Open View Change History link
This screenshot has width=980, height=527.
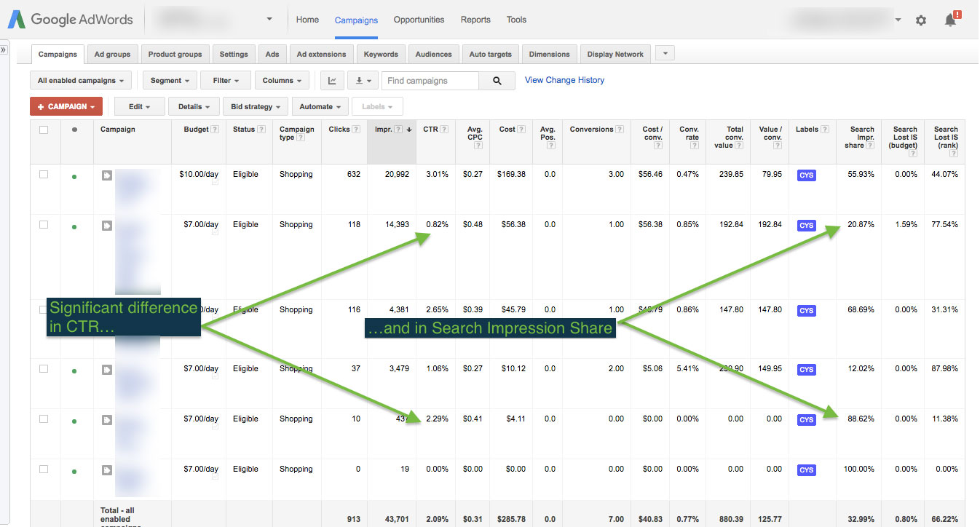(x=564, y=80)
